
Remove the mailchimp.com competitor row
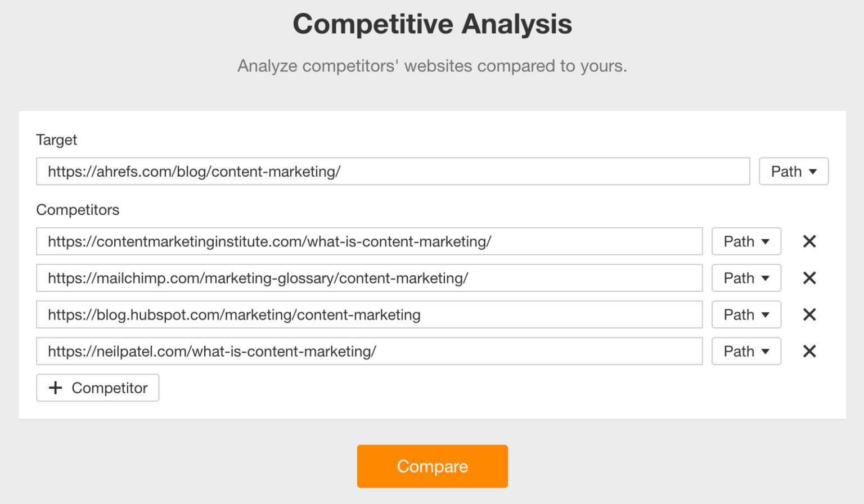click(x=809, y=278)
